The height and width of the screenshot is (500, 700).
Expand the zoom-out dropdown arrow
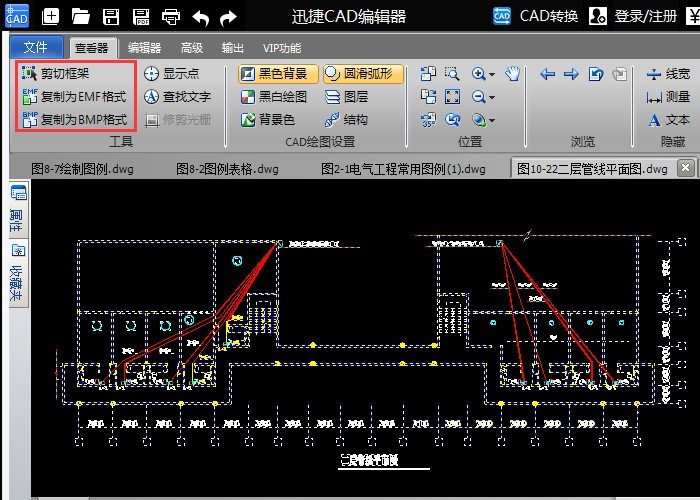pos(492,97)
